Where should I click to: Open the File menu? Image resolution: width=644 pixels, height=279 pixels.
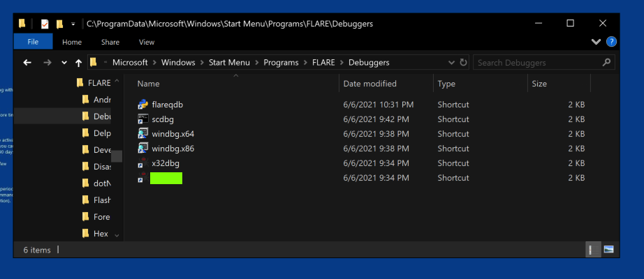click(x=33, y=42)
